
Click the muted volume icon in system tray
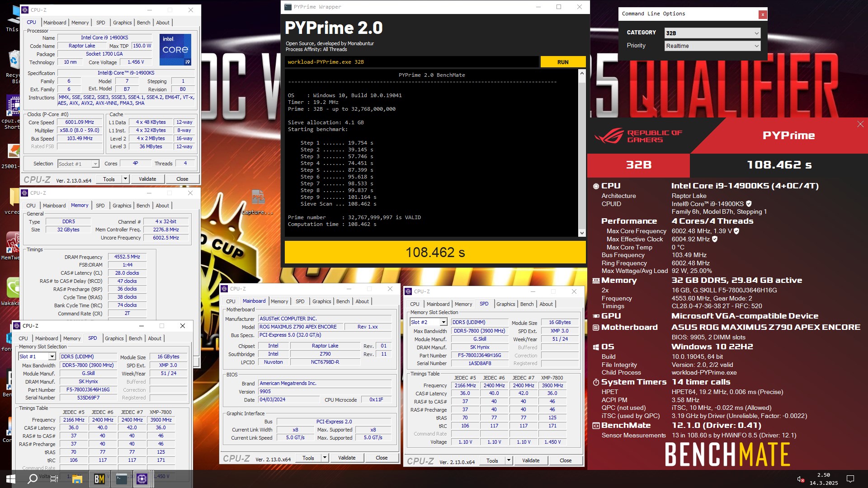click(800, 479)
